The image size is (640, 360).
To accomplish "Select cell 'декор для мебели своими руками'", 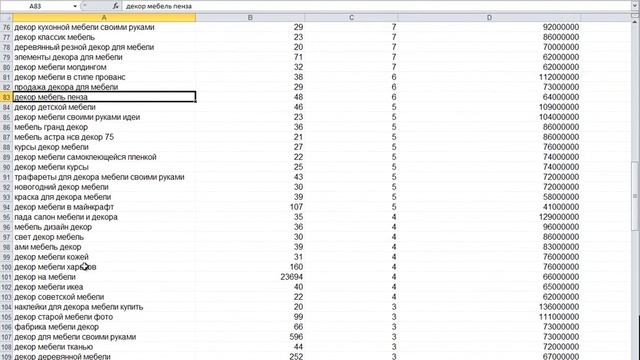I will point(104,337).
